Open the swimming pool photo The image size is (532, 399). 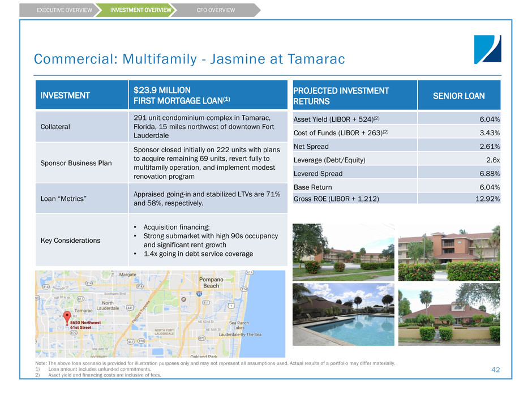(343, 314)
